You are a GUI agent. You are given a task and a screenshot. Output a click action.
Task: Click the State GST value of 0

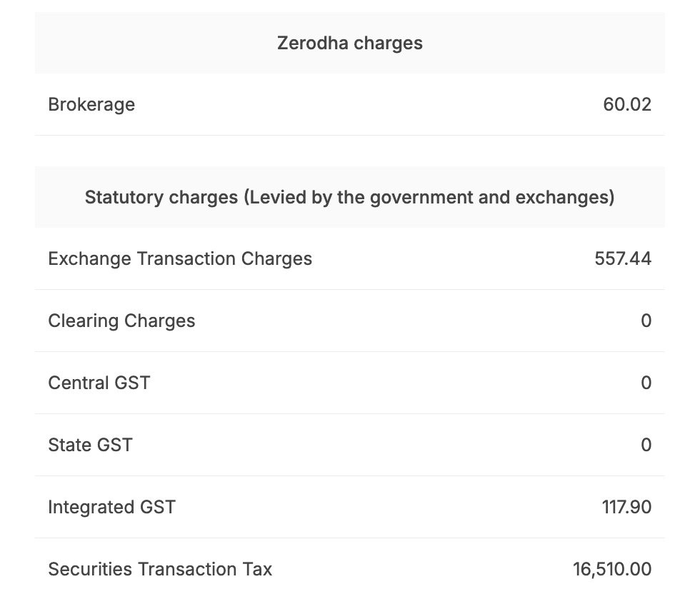pyautogui.click(x=646, y=445)
